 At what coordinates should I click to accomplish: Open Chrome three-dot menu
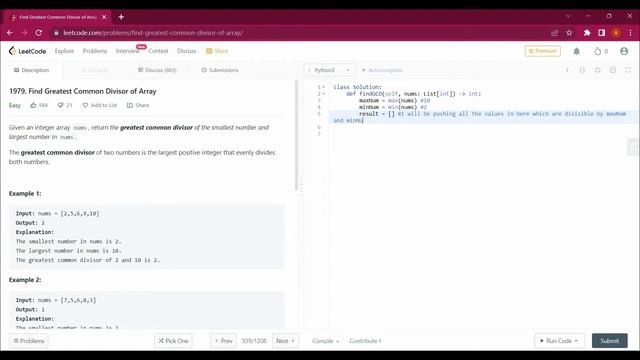[x=630, y=33]
